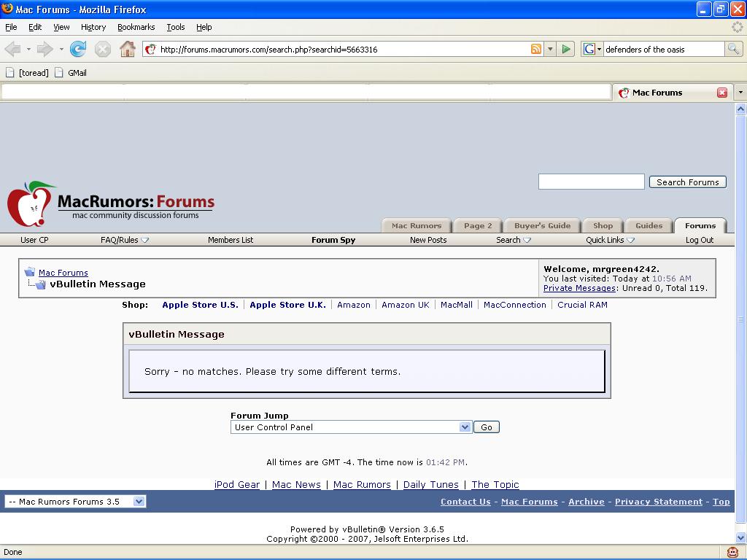Open the Forum Spy link
Image resolution: width=747 pixels, height=560 pixels.
[x=333, y=240]
